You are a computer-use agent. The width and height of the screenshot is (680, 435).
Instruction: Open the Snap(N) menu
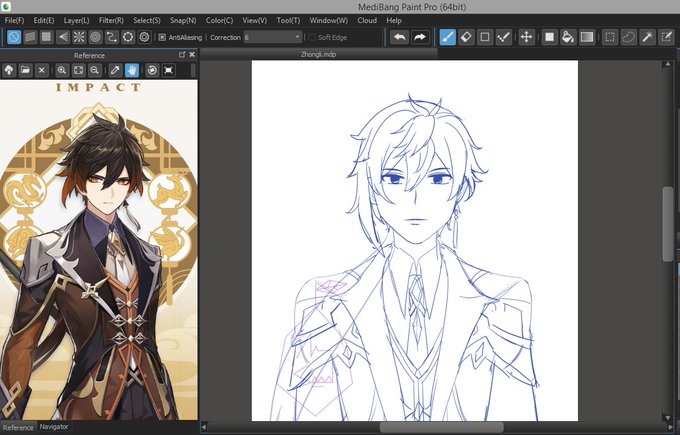(183, 20)
